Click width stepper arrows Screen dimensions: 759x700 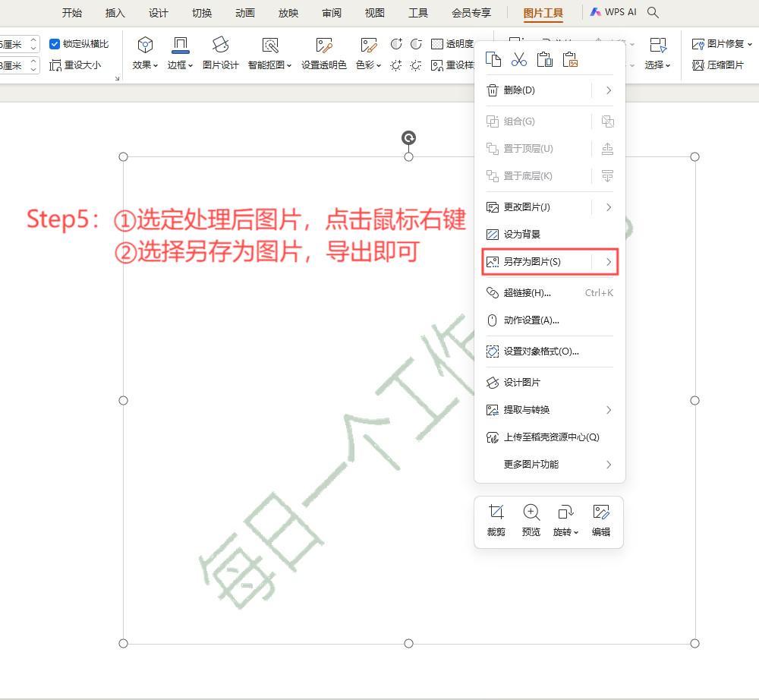(x=33, y=65)
